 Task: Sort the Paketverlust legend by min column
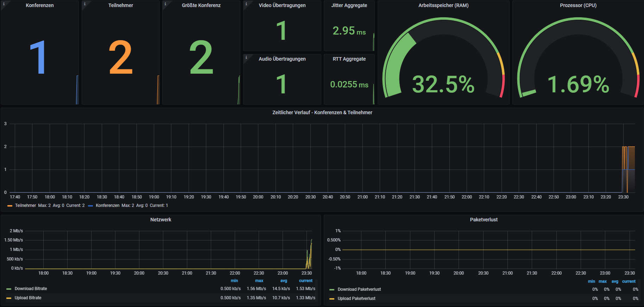[x=592, y=282]
